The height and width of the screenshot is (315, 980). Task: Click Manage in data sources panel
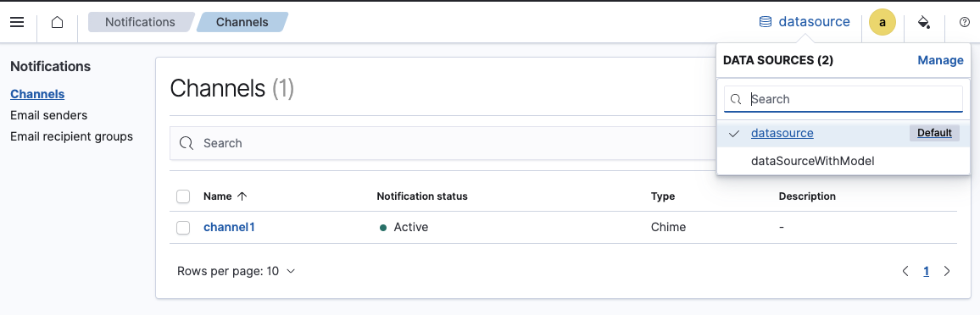click(940, 60)
